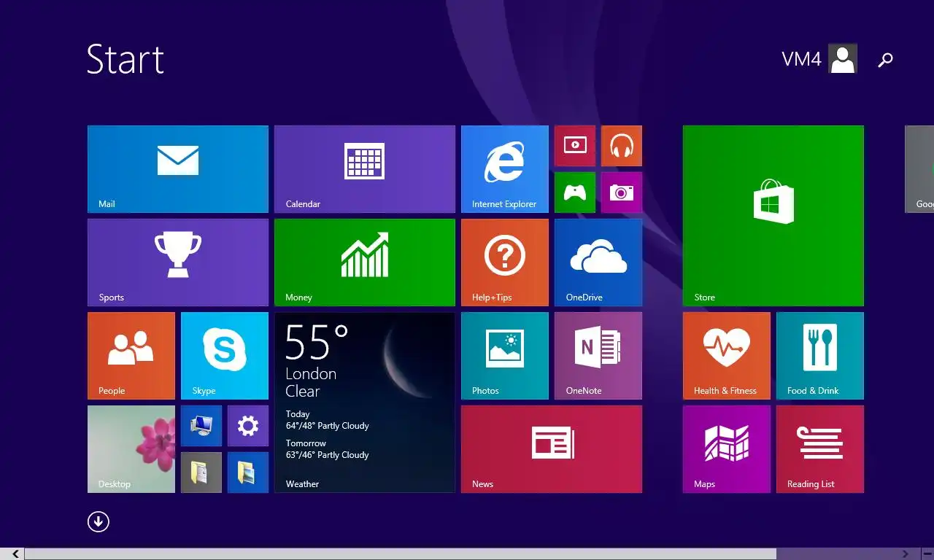The height and width of the screenshot is (560, 934).
Task: Open the Pictures folder tile
Action: pos(248,472)
